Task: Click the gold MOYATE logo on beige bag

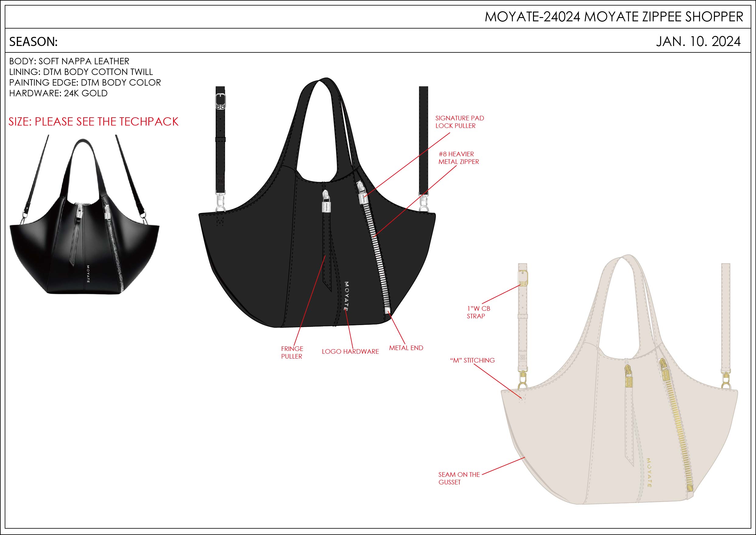Action: point(649,473)
